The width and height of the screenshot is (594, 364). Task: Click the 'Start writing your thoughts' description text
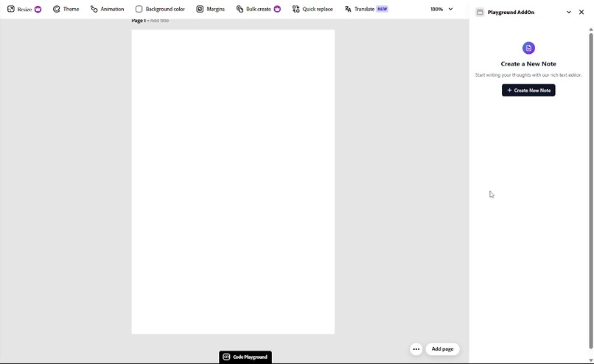[x=528, y=75]
